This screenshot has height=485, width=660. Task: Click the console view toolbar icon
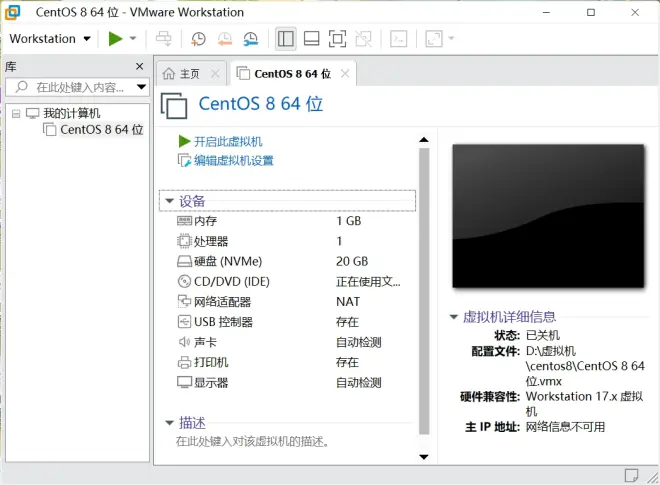click(x=399, y=39)
